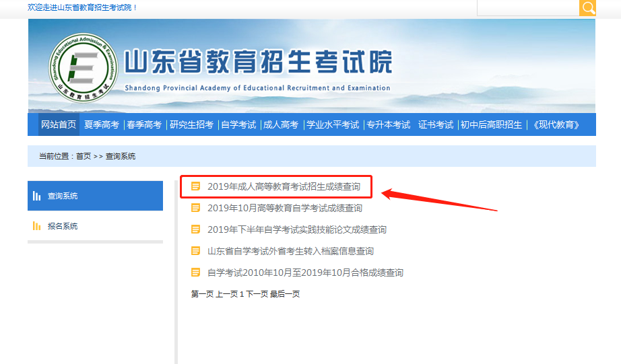Click the bar icon beside 报名系统 in sidebar

[36, 226]
